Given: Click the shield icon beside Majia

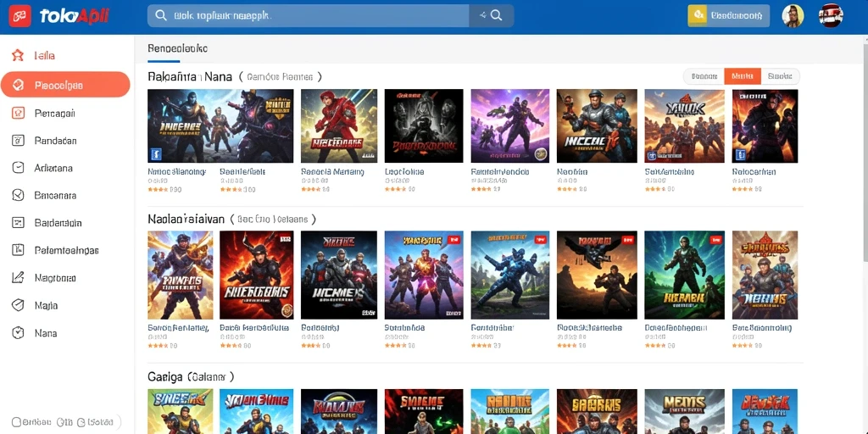Looking at the screenshot, I should pyautogui.click(x=18, y=305).
